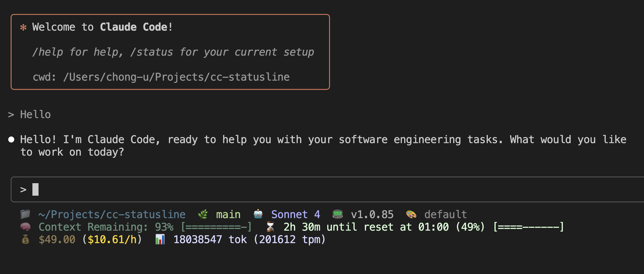
Task: Click the v1.0.85 version text
Action: 372,215
